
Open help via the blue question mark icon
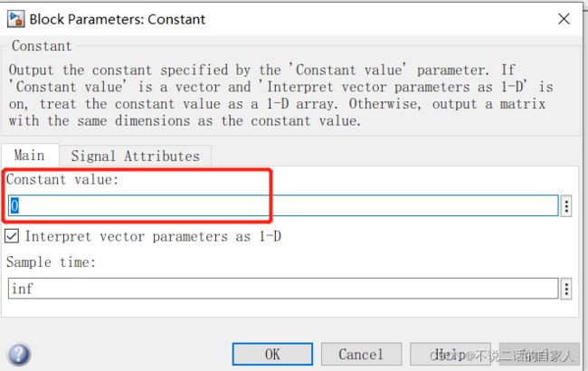click(18, 355)
